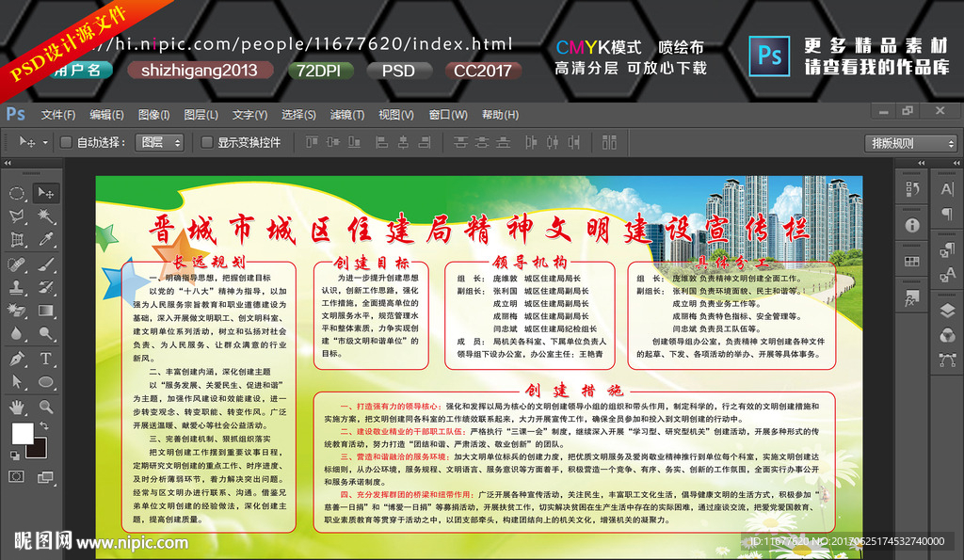Swap foreground and background colors

pos(45,425)
